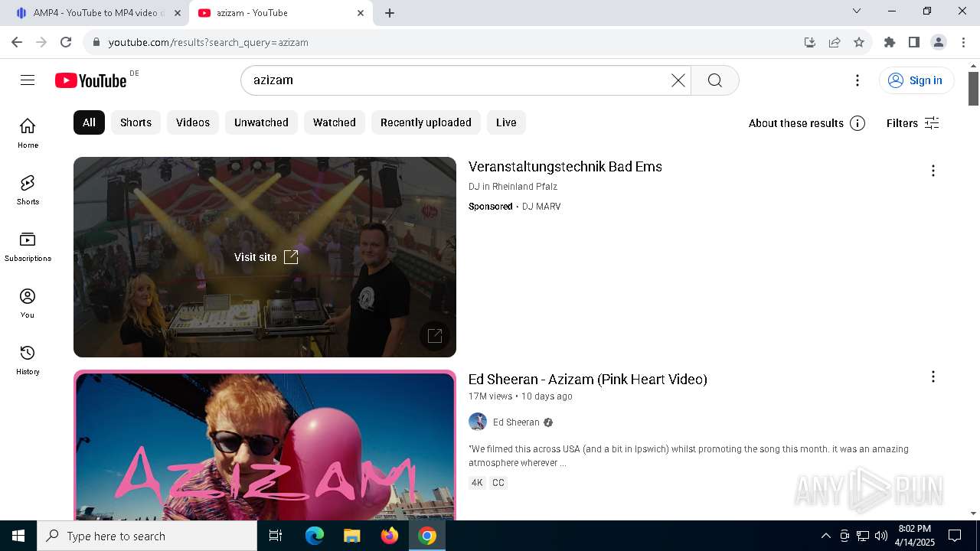
Task: Open the tab search chevron
Action: (x=857, y=11)
